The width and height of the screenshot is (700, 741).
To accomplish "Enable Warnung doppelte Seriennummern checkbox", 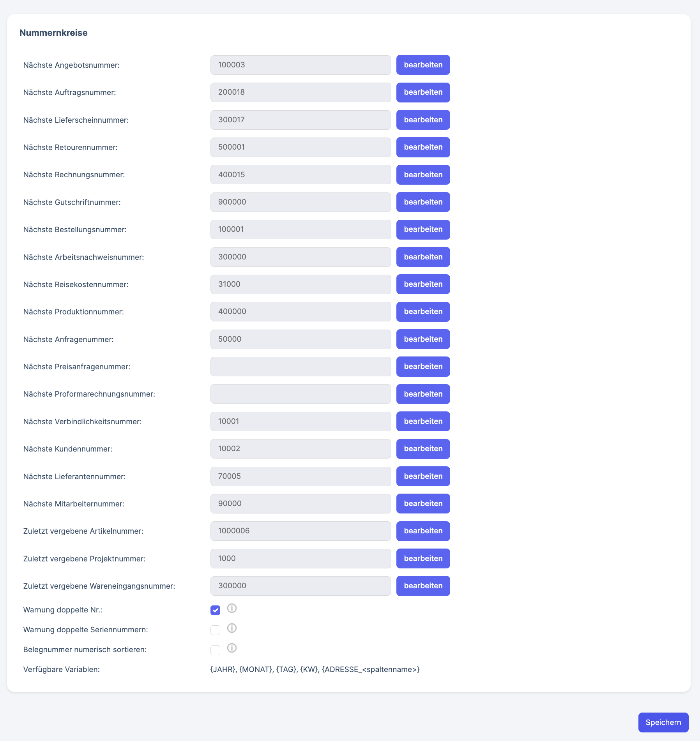I will coord(216,630).
